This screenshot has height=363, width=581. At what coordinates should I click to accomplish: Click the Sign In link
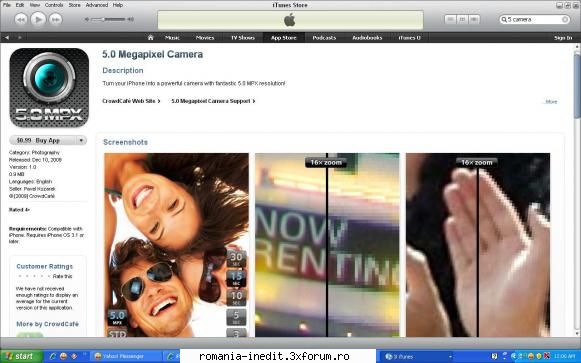point(563,38)
